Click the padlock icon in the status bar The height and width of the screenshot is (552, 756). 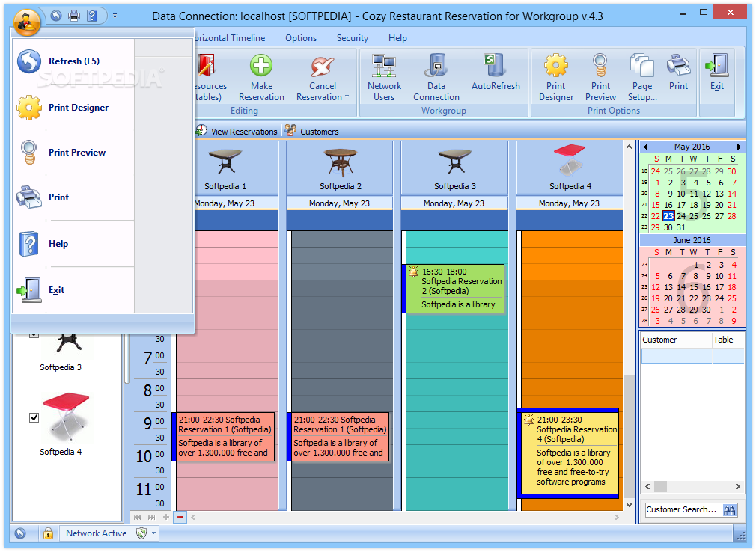pos(48,533)
